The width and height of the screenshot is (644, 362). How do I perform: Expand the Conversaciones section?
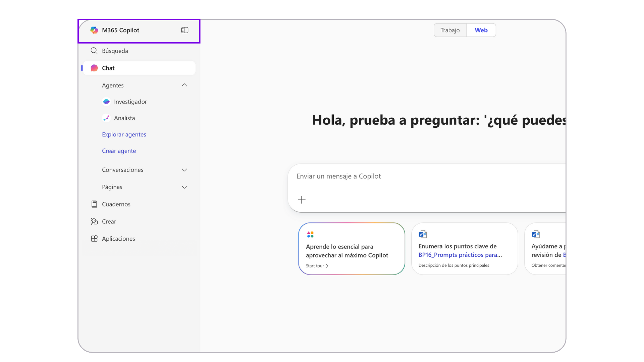(x=184, y=170)
